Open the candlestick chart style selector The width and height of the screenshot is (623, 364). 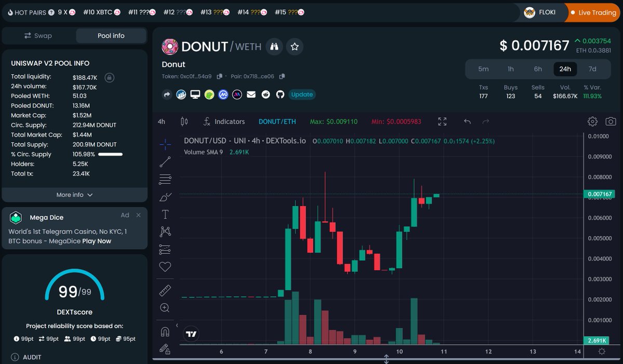184,122
